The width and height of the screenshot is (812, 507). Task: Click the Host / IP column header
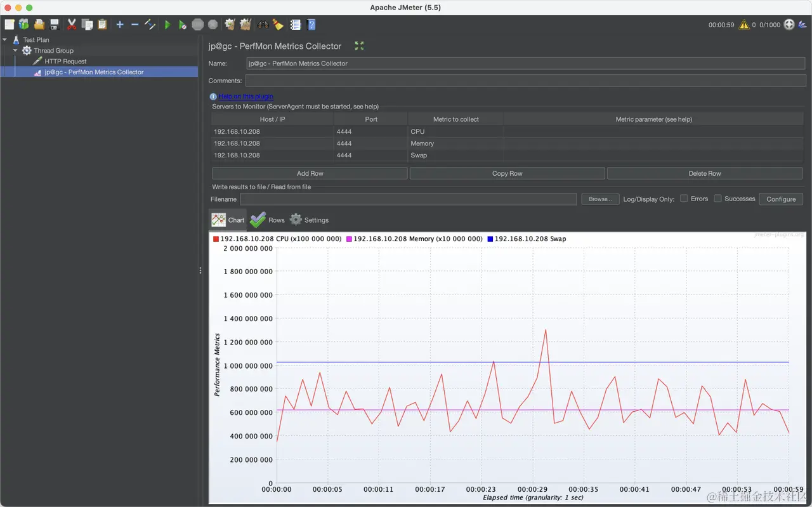[x=273, y=119]
